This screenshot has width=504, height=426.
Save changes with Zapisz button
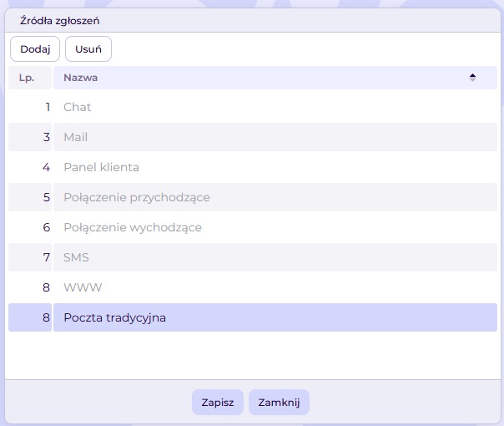pyautogui.click(x=218, y=402)
